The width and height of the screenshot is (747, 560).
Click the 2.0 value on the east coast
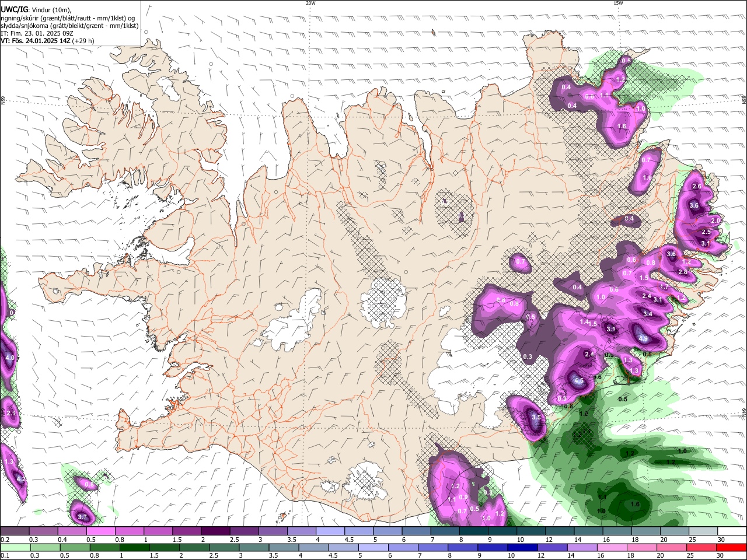pos(715,220)
